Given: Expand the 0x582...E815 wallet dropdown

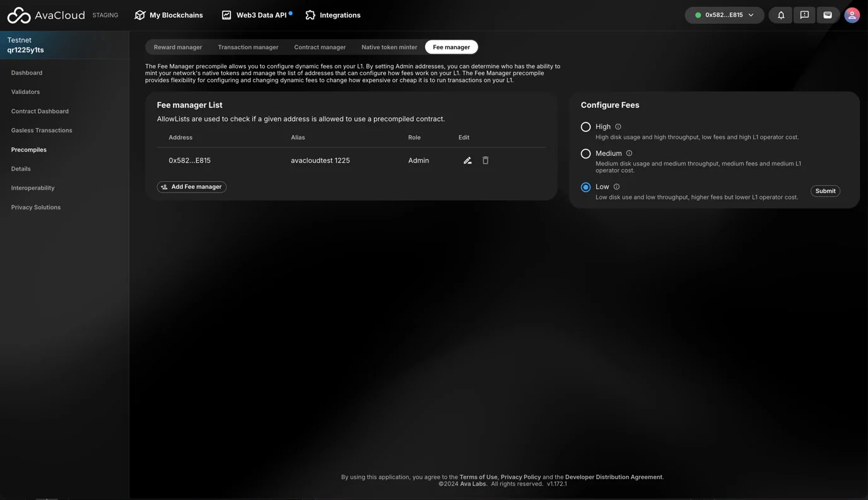Looking at the screenshot, I should pyautogui.click(x=724, y=15).
